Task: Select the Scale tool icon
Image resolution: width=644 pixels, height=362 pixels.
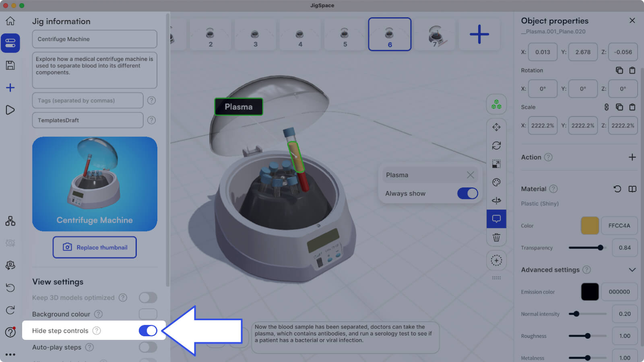Action: 496,164
